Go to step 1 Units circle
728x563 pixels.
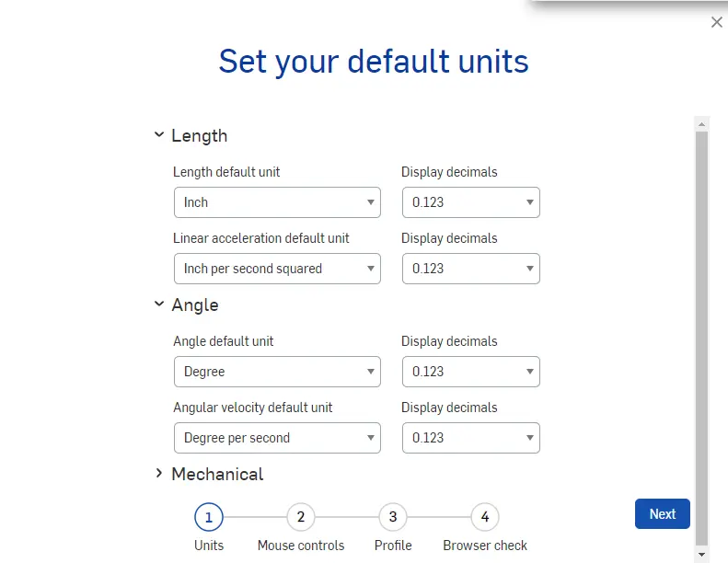click(209, 517)
